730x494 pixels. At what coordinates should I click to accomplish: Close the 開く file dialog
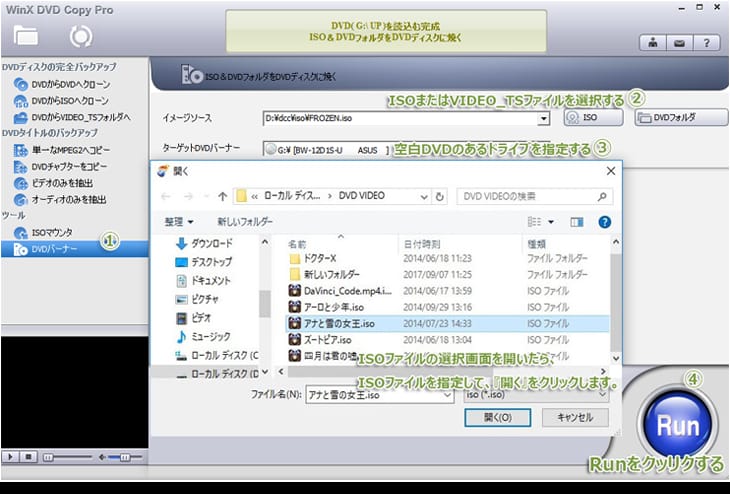click(611, 171)
